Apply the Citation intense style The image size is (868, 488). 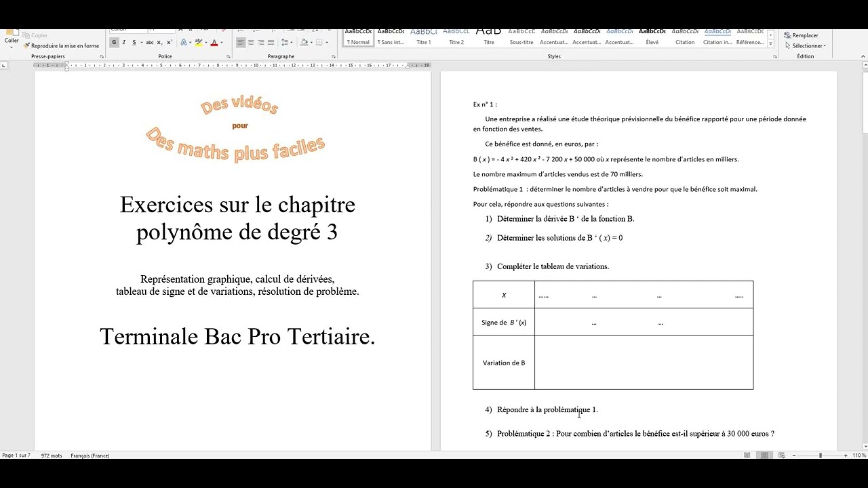click(x=717, y=37)
